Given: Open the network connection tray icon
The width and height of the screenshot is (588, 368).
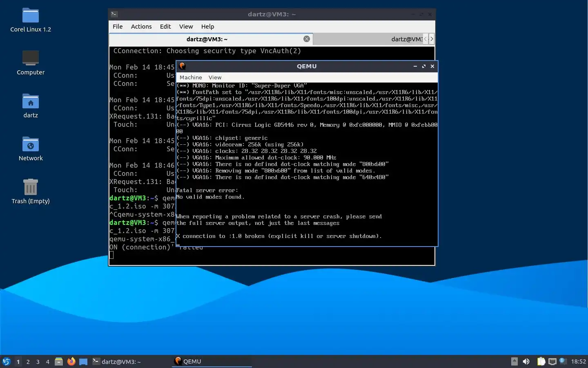Looking at the screenshot, I should click(x=552, y=361).
